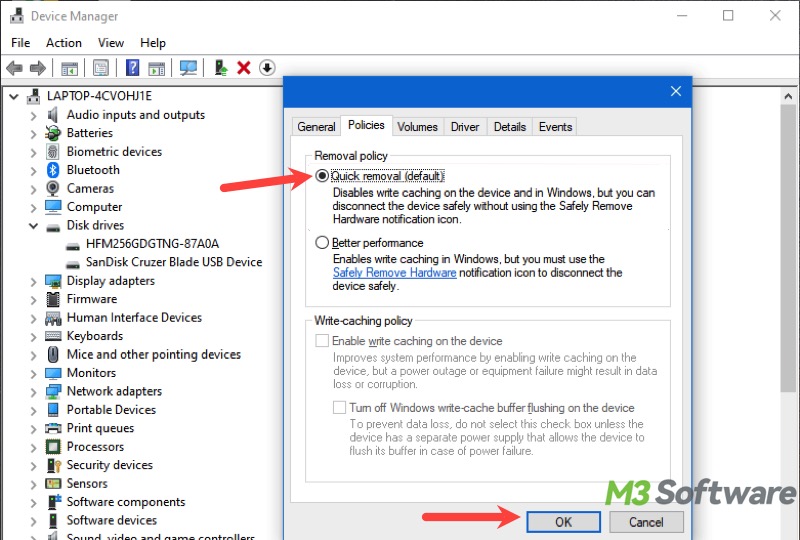Click the Properties toolbar icon with question mark
This screenshot has width=800, height=540.
click(x=132, y=67)
